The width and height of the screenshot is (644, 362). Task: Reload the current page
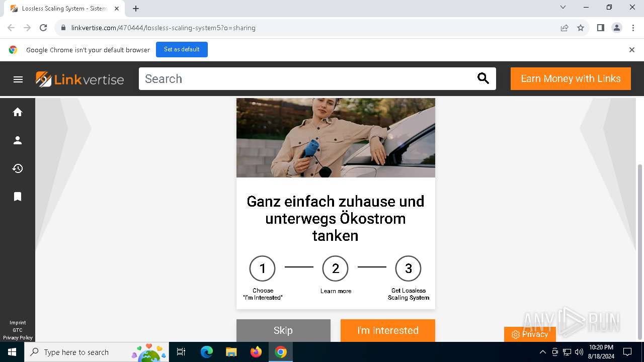(43, 28)
